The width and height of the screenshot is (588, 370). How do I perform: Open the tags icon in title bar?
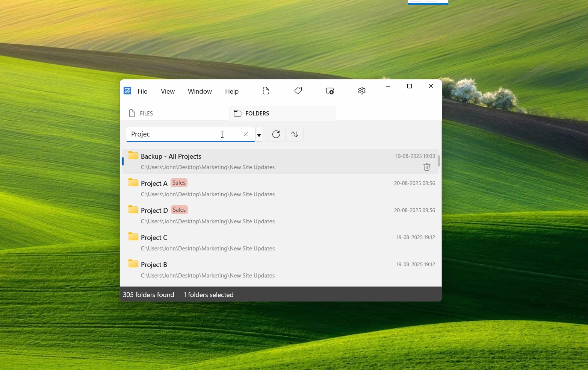tap(298, 91)
